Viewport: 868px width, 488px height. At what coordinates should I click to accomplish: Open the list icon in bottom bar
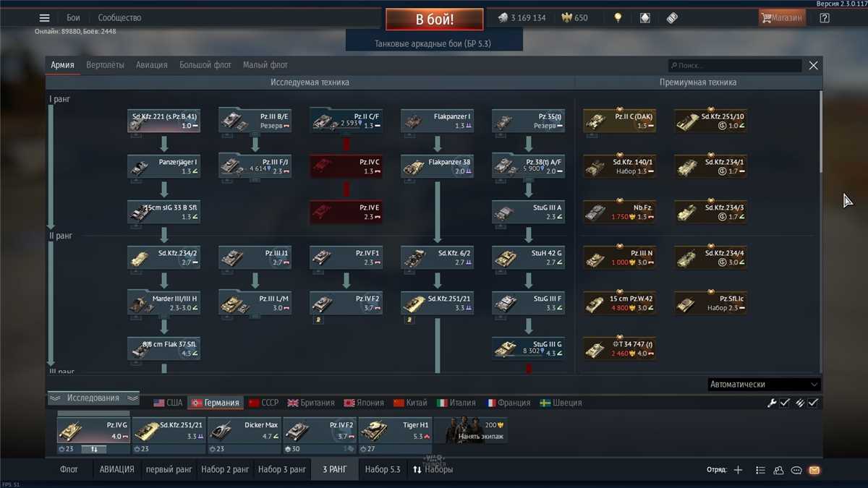(x=760, y=470)
